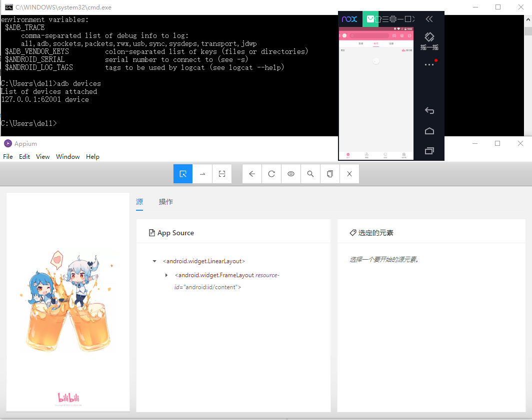Collapse the Nox sidebar with double chevron
Screen dimensions: 532x420
click(429, 19)
